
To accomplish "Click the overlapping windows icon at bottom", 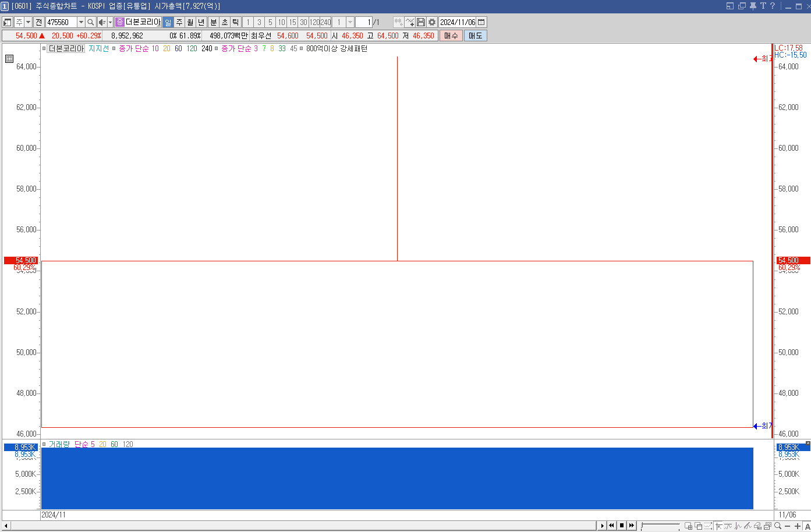I will (698, 526).
